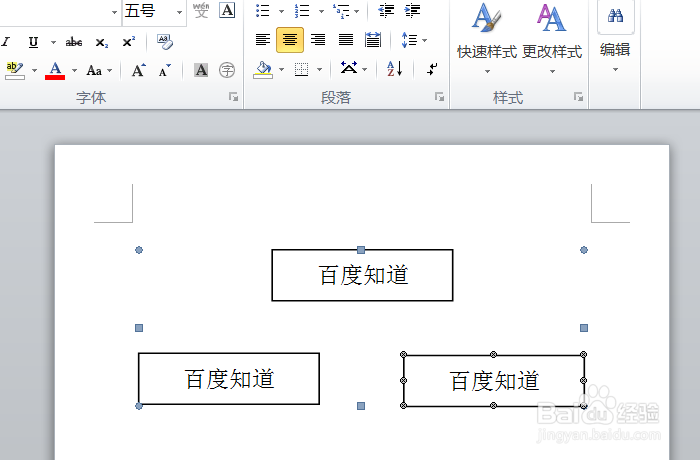Viewport: 700px width, 460px height.
Task: Open 编辑 editing menu
Action: point(615,39)
